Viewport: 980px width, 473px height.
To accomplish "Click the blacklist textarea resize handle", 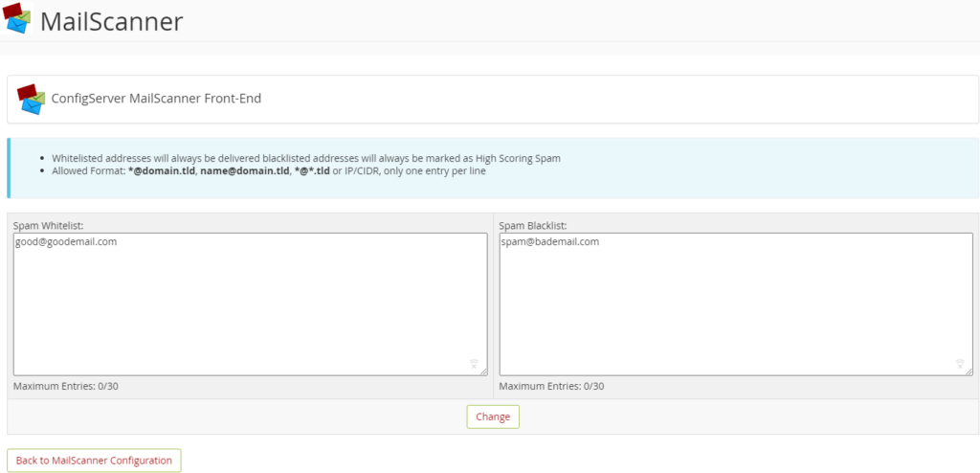I will pos(969,372).
